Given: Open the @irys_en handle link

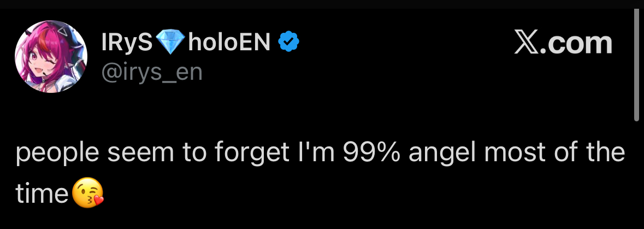Looking at the screenshot, I should pos(151,72).
